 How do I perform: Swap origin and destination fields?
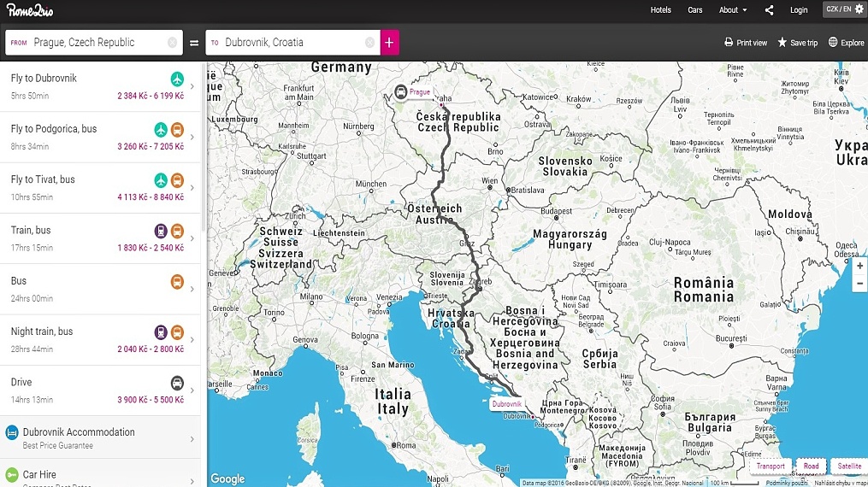click(194, 43)
